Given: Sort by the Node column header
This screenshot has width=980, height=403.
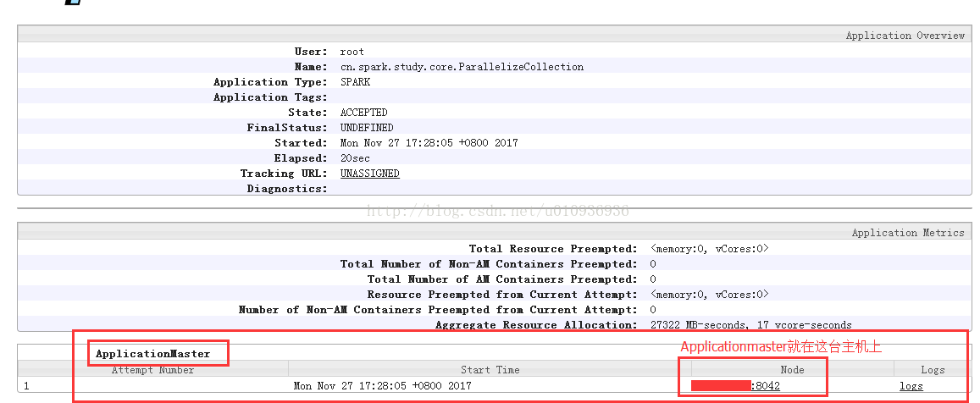Looking at the screenshot, I should tap(793, 370).
